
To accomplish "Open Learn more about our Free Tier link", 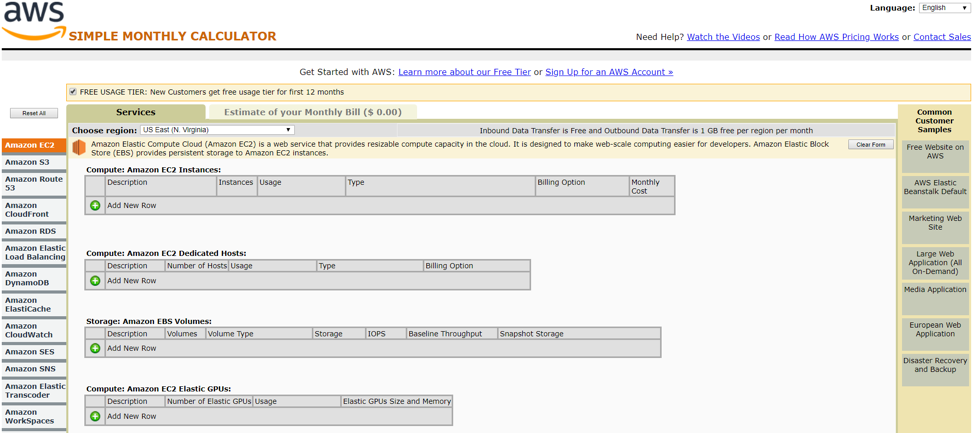I will coord(465,72).
